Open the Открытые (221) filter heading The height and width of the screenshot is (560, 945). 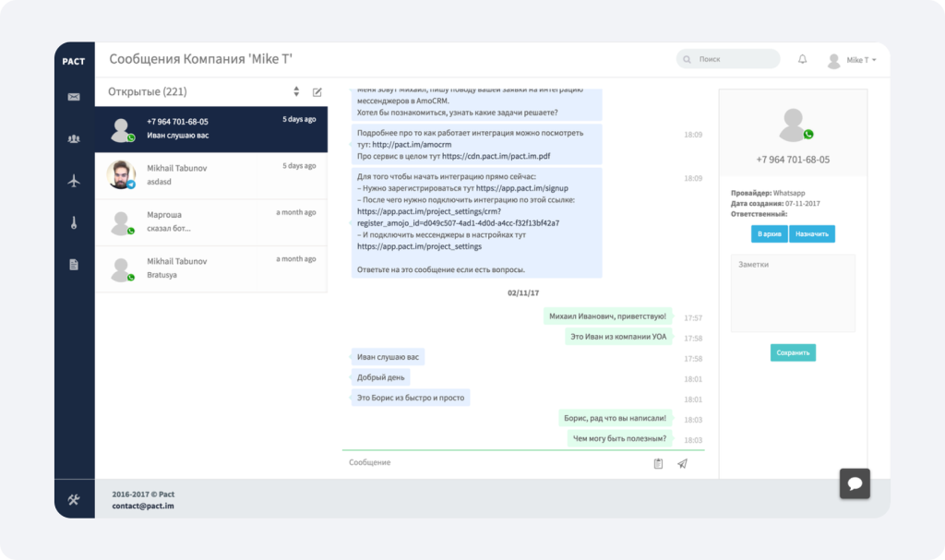(147, 91)
